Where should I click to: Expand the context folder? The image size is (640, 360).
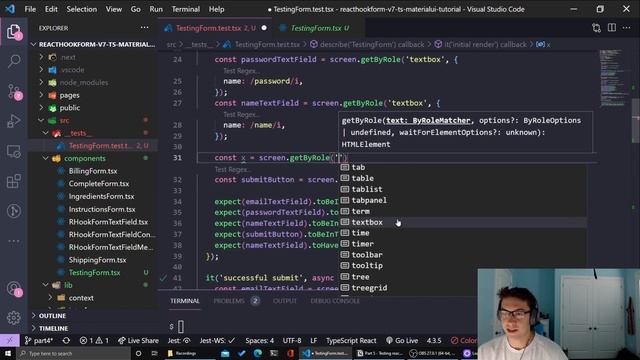coord(92,298)
